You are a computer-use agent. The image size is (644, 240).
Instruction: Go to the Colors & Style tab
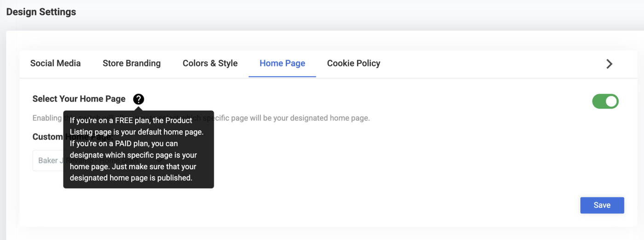click(x=210, y=63)
